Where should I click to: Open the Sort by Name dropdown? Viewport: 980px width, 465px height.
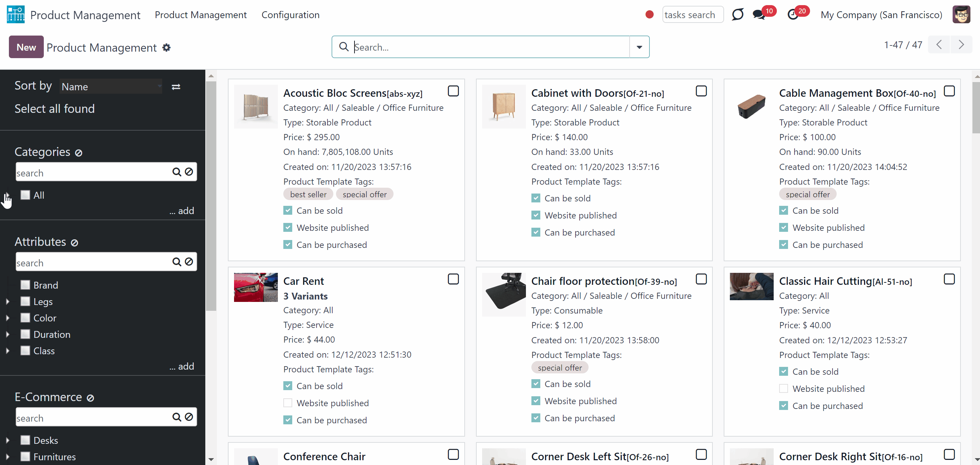[x=111, y=87]
